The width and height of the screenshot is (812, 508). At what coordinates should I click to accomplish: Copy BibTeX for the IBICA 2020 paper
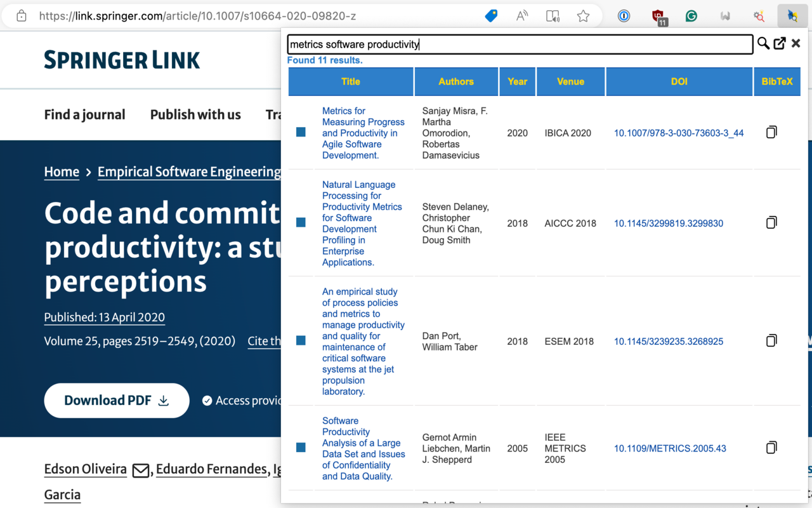click(771, 132)
